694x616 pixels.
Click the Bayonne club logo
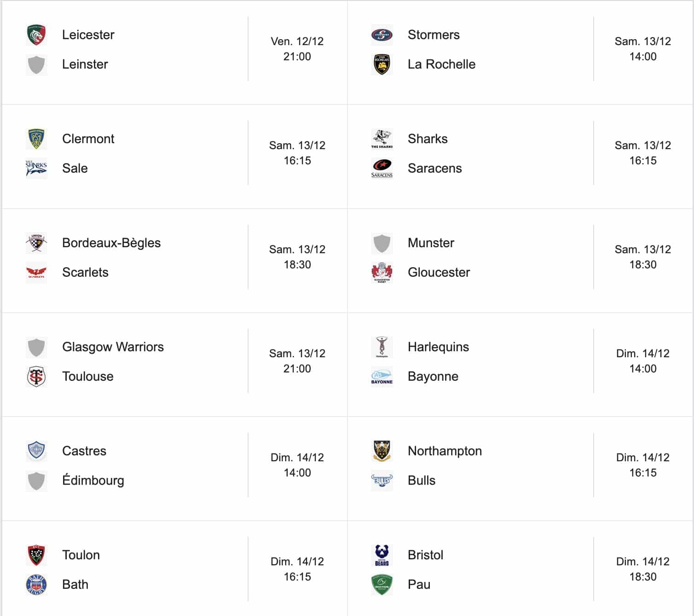[x=382, y=377]
